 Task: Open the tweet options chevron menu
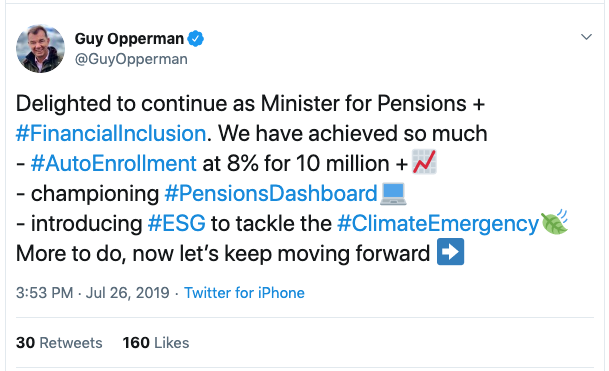pyautogui.click(x=586, y=37)
